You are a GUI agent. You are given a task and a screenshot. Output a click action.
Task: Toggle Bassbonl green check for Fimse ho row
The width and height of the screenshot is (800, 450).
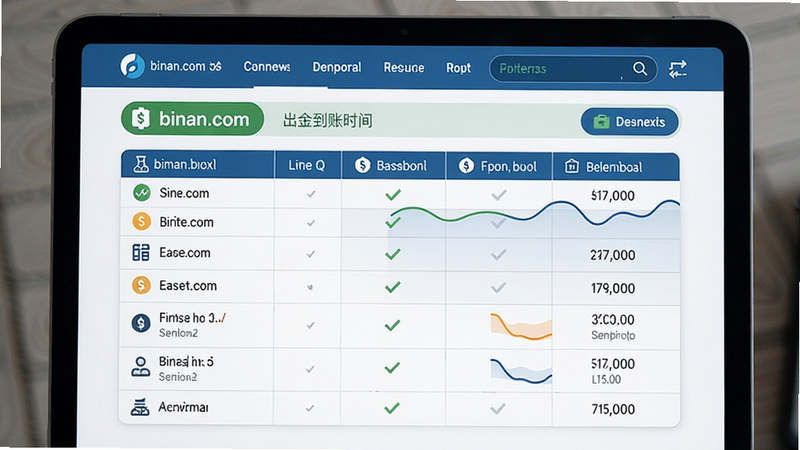392,325
